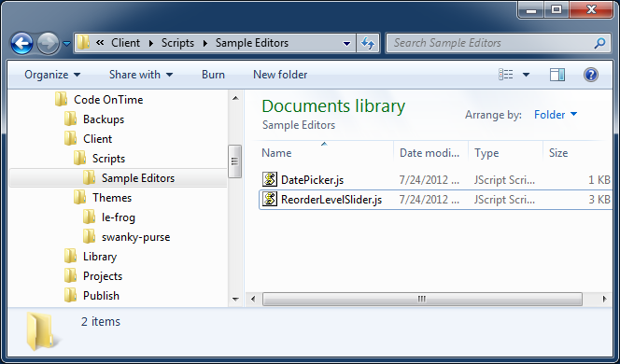Open the Arrange by Folder dropdown
The height and width of the screenshot is (364, 620).
tap(556, 115)
